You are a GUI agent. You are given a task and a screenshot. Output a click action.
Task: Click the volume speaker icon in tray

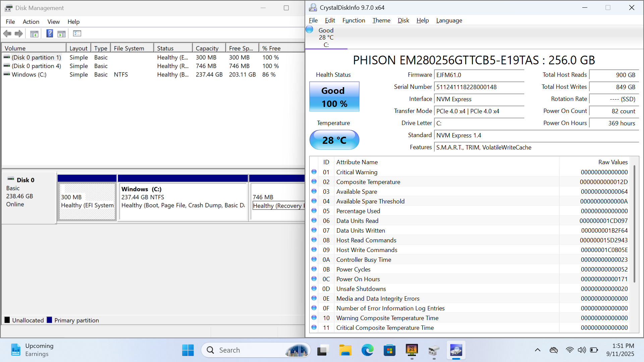582,350
